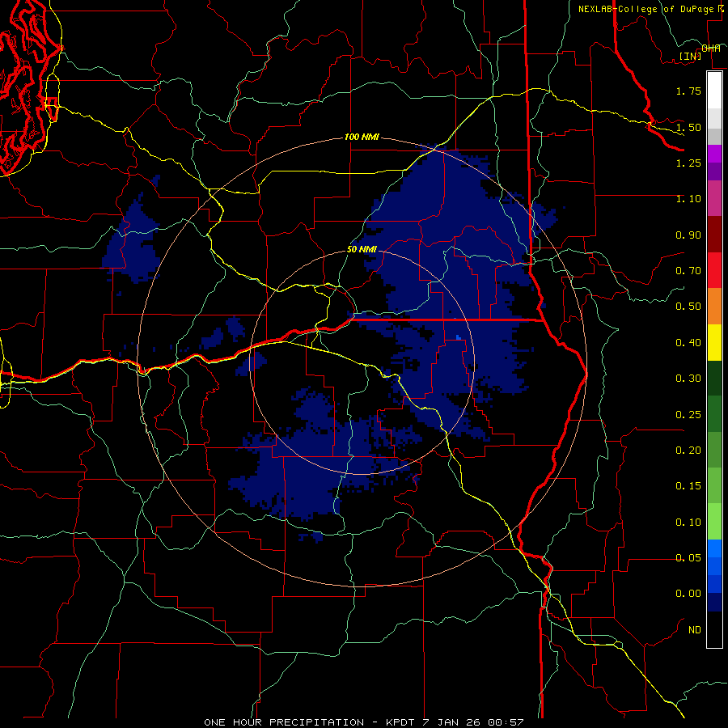
Task: Click the 0.05 legend value
Action: click(688, 558)
